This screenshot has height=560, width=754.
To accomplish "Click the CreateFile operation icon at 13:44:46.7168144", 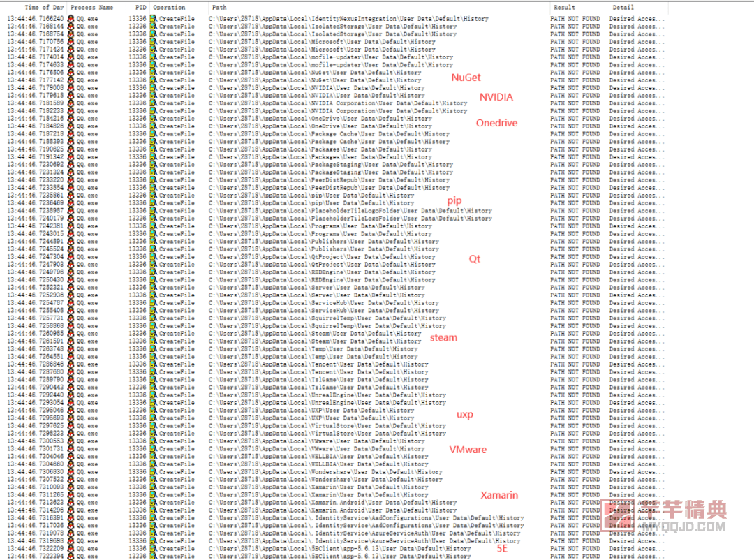I will (x=154, y=27).
